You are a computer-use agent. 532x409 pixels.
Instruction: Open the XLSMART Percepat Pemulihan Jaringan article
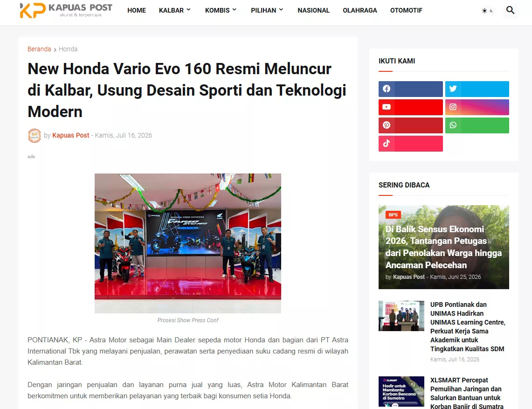click(x=467, y=393)
